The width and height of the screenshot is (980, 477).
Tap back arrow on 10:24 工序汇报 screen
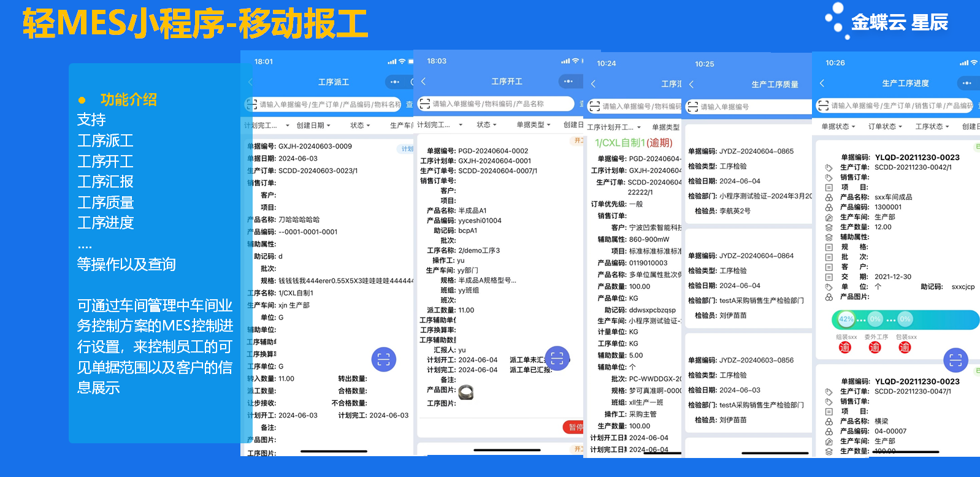tap(593, 83)
